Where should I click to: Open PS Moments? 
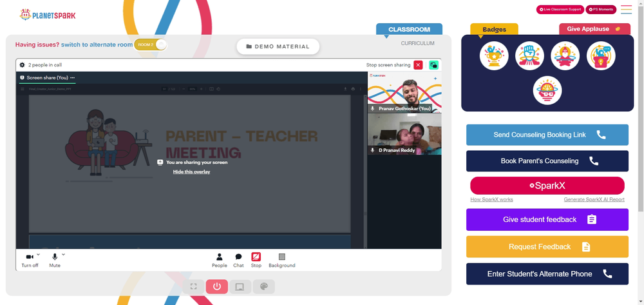tap(601, 10)
